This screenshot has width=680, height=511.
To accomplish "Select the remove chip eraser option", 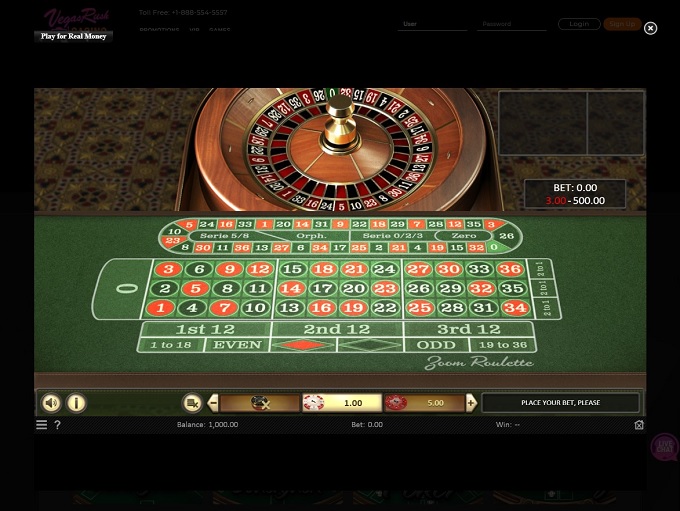I will 260,403.
